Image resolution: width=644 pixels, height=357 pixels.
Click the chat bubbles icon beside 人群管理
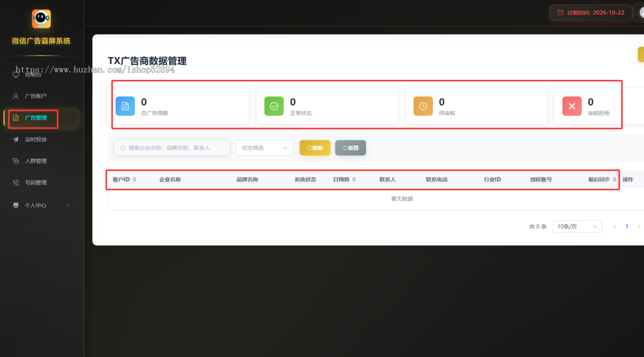pos(16,161)
